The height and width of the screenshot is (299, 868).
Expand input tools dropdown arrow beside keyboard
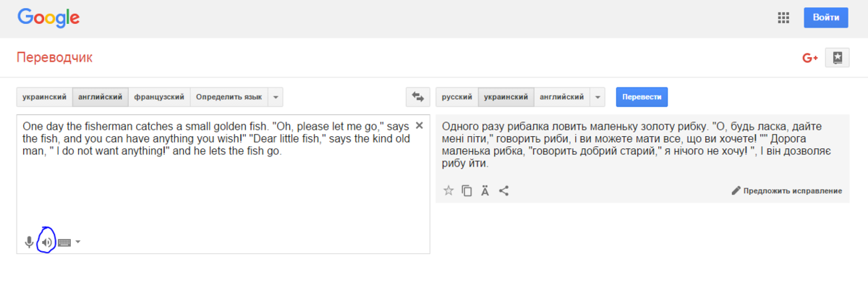coord(77,242)
